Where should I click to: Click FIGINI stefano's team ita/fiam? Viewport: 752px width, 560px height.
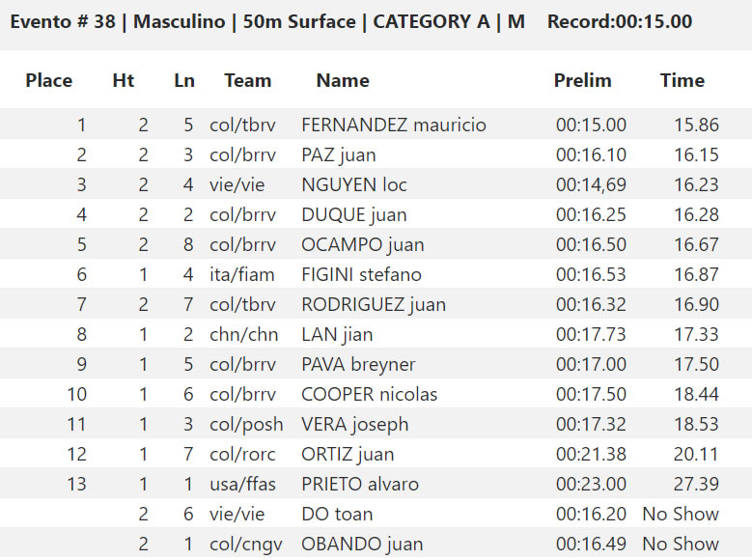point(242,274)
